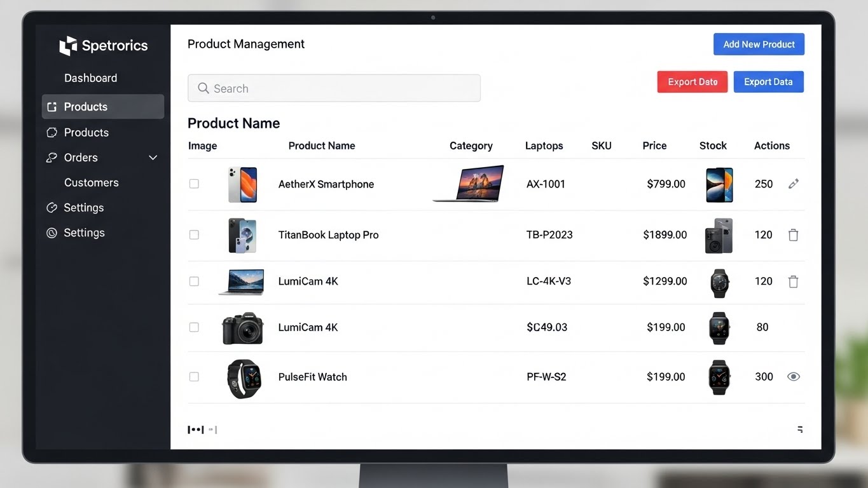This screenshot has height=488, width=868.
Task: Click the magnifier icon in the search bar
Action: [203, 88]
